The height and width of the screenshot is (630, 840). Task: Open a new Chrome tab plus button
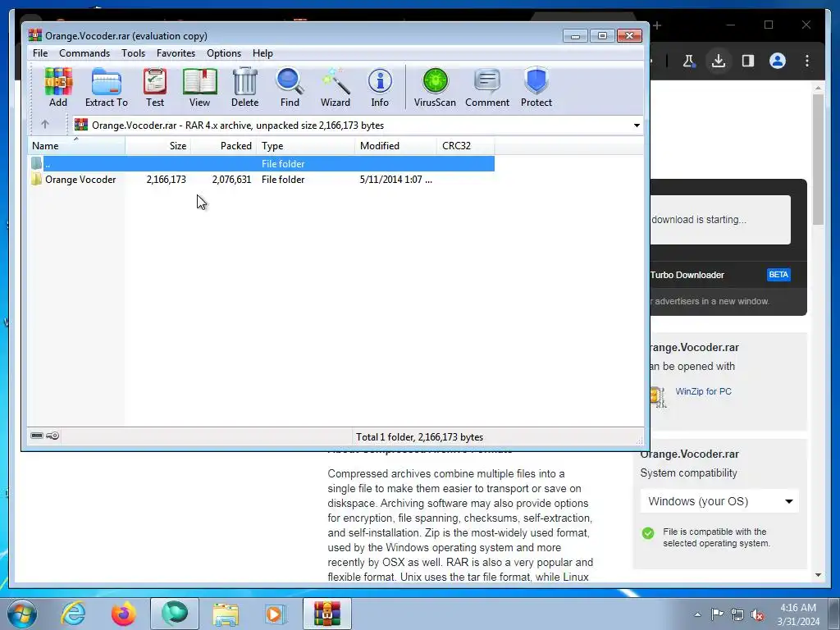(x=657, y=25)
